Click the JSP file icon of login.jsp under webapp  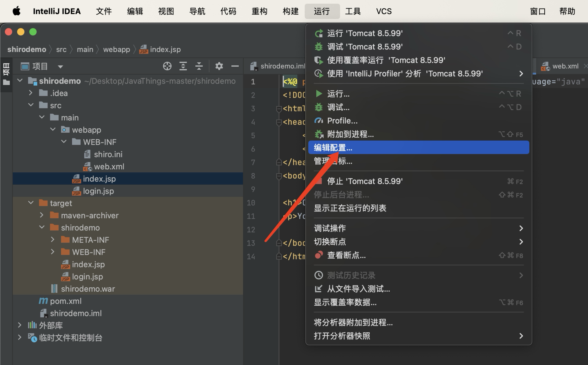[x=76, y=191]
